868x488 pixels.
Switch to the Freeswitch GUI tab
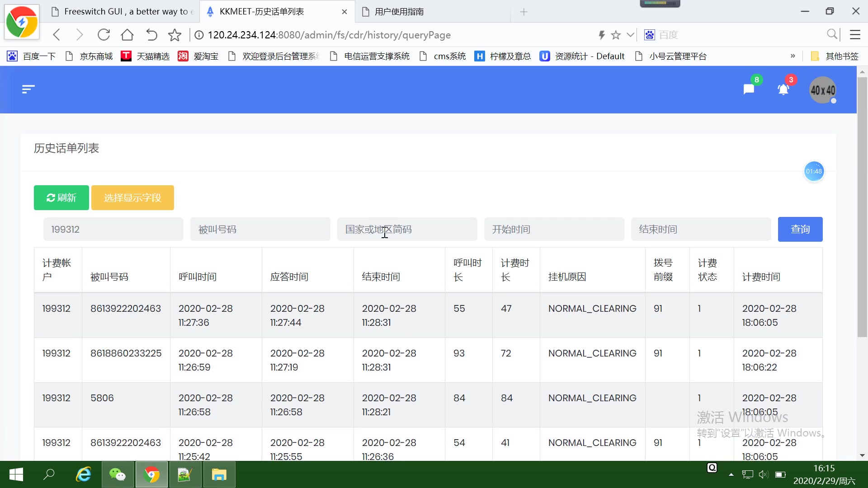coord(122,12)
